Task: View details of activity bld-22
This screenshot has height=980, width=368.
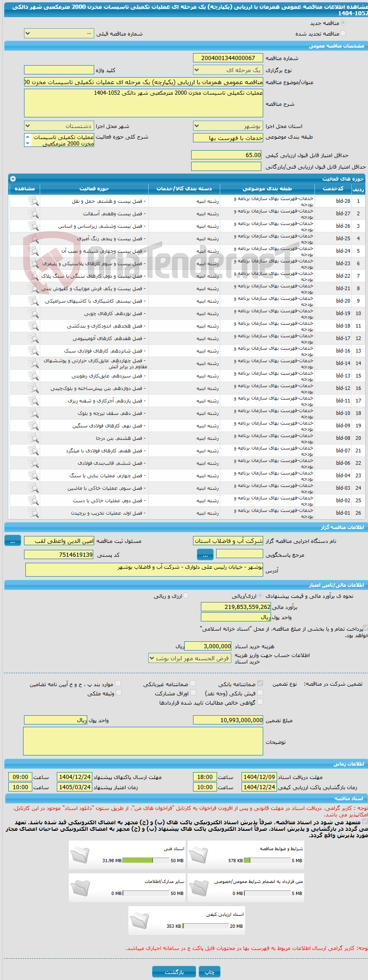Action: [33, 276]
